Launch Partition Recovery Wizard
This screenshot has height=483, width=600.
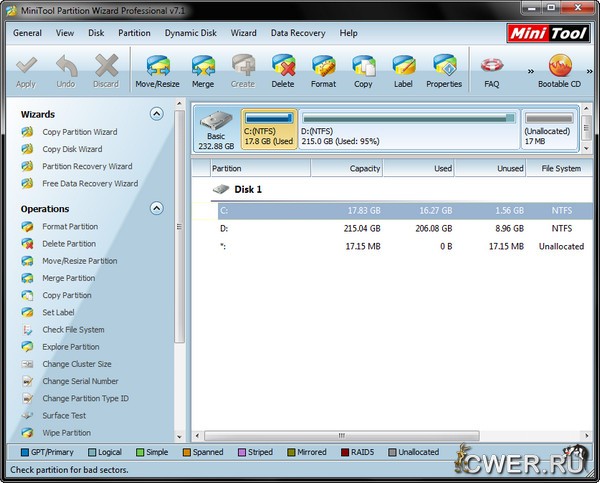(x=87, y=166)
